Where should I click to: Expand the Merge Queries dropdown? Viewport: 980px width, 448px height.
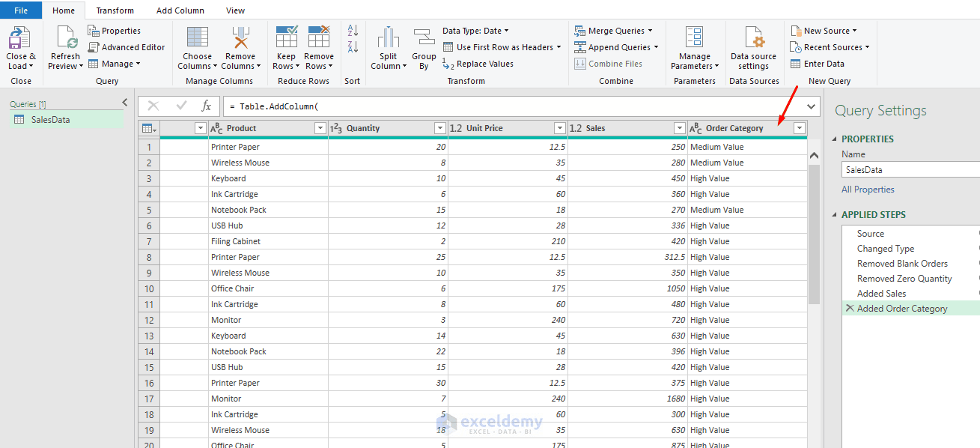pyautogui.click(x=649, y=31)
